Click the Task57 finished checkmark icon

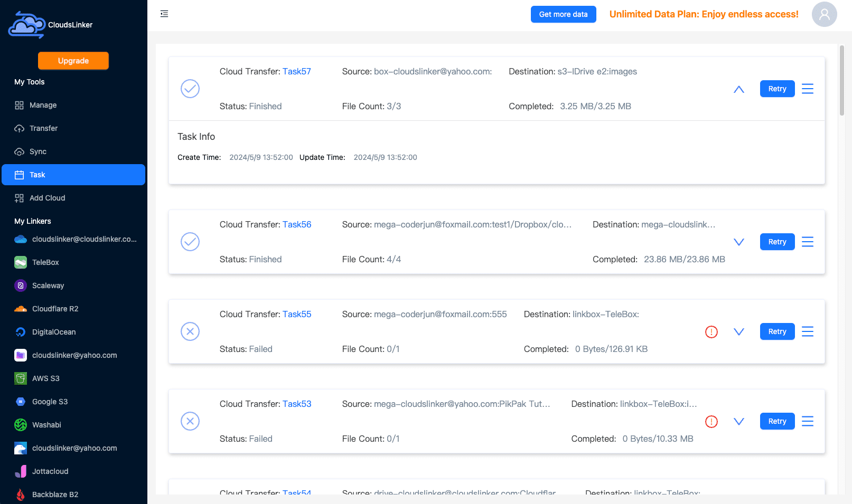tap(190, 89)
